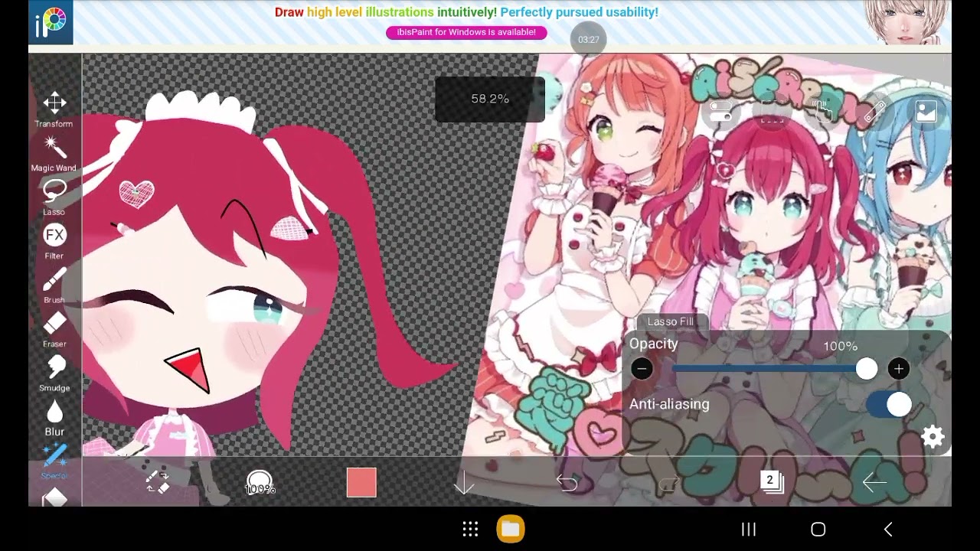Select the Transform tool

click(x=54, y=109)
